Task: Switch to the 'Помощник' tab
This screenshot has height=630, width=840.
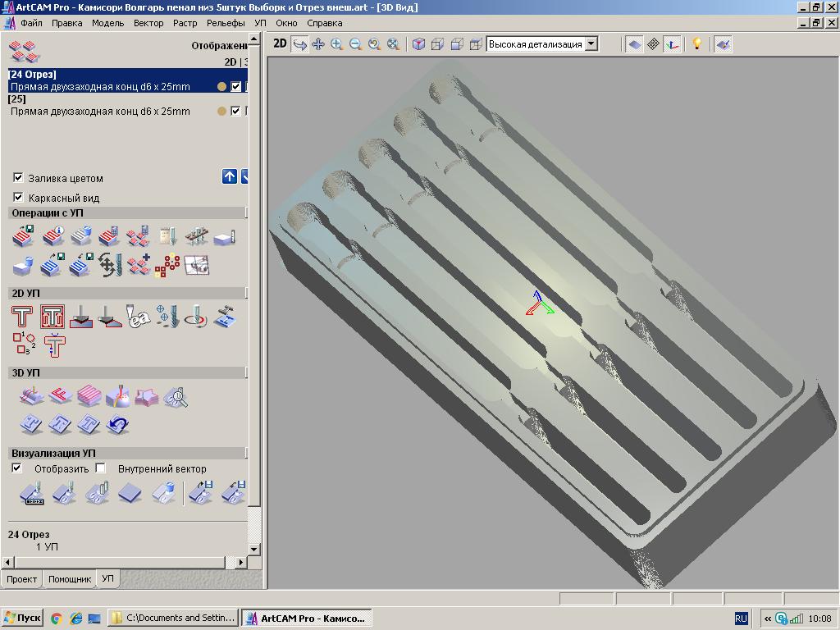Action: pos(70,579)
